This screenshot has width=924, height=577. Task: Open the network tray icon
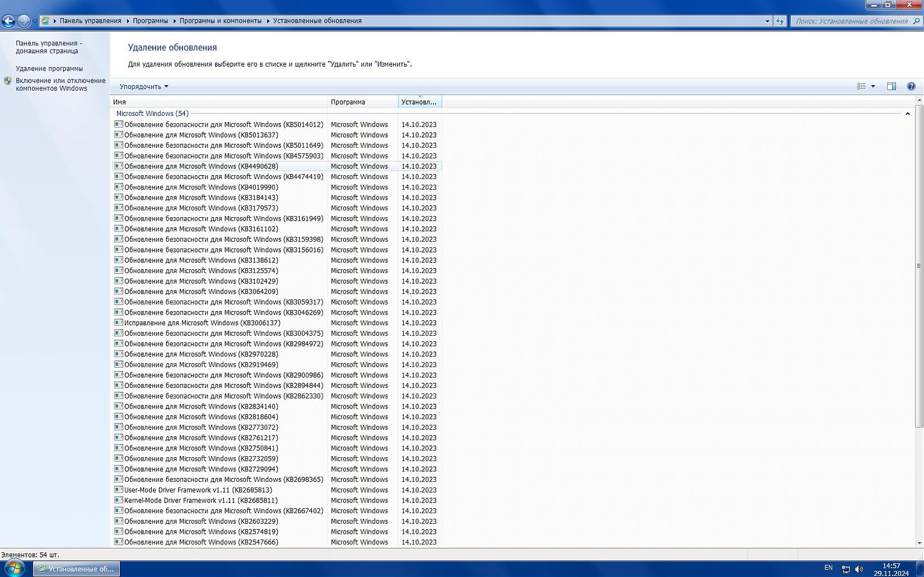(x=846, y=569)
